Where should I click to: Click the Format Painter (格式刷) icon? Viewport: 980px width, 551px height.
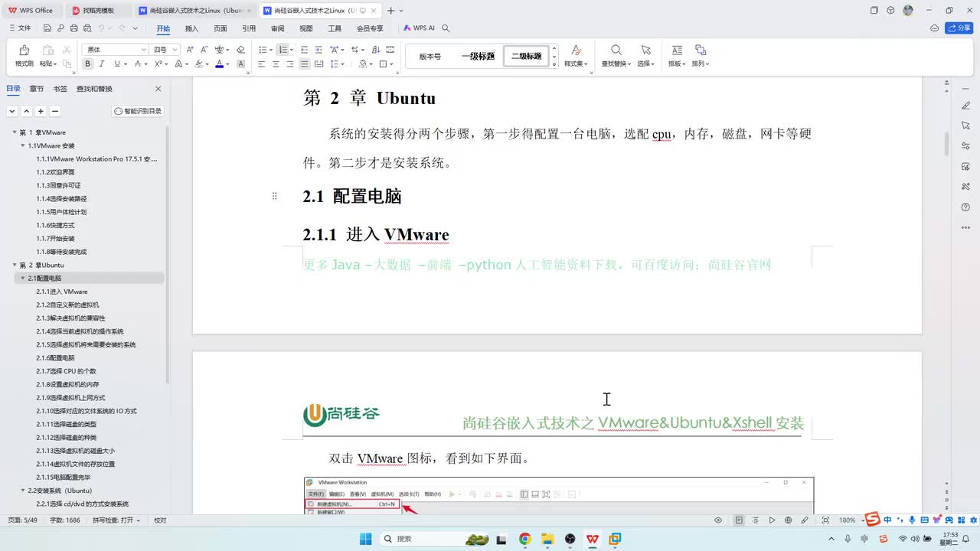coord(24,51)
